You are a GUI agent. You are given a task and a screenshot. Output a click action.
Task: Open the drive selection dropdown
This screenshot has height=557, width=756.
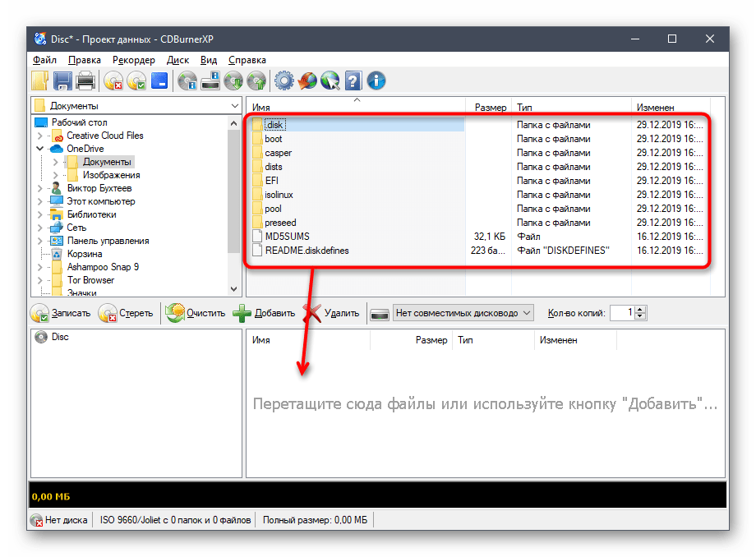(527, 313)
